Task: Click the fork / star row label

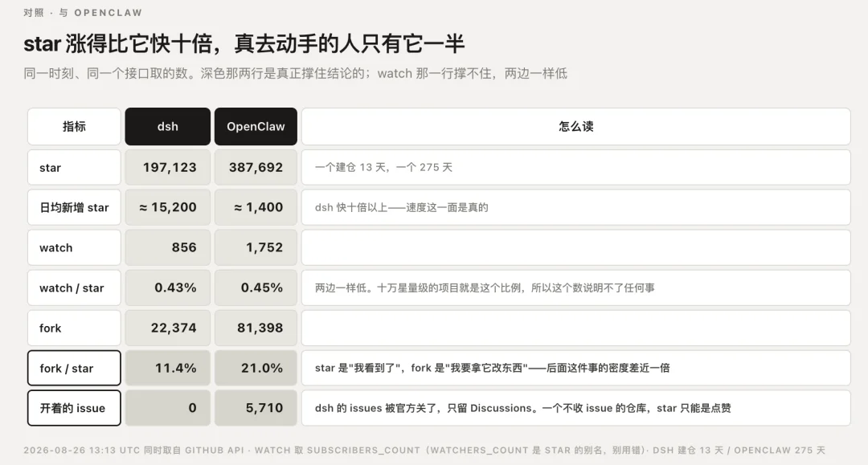Action: (x=74, y=369)
